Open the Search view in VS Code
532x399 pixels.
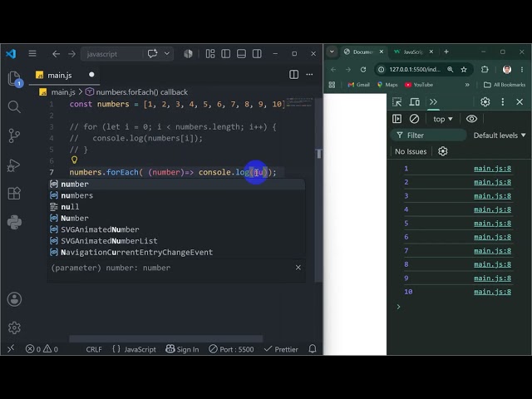pos(14,107)
